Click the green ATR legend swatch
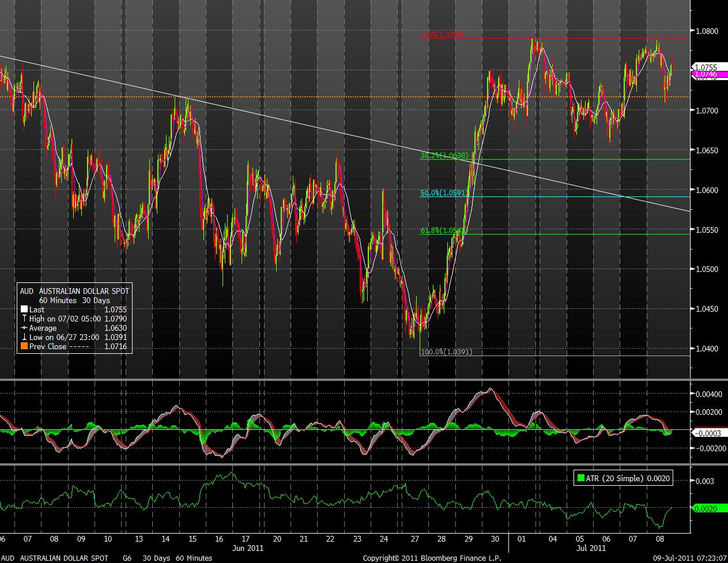This screenshot has width=728, height=563. [x=581, y=478]
